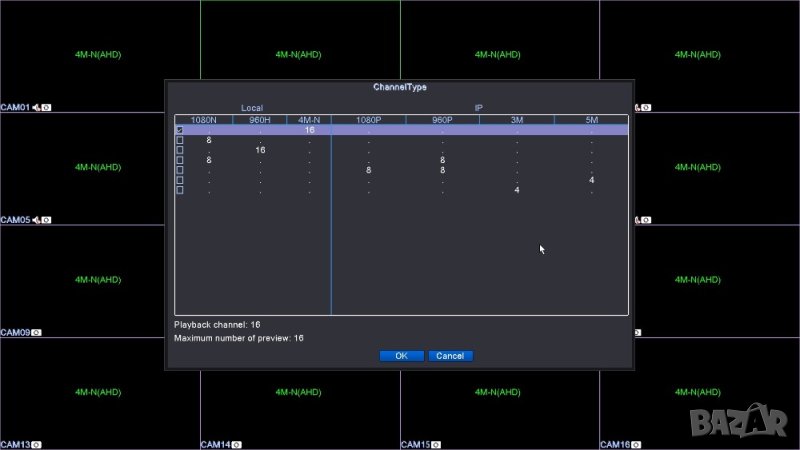Uncheck the selected 4M-N 16 channel mode
The width and height of the screenshot is (800, 450).
click(180, 130)
